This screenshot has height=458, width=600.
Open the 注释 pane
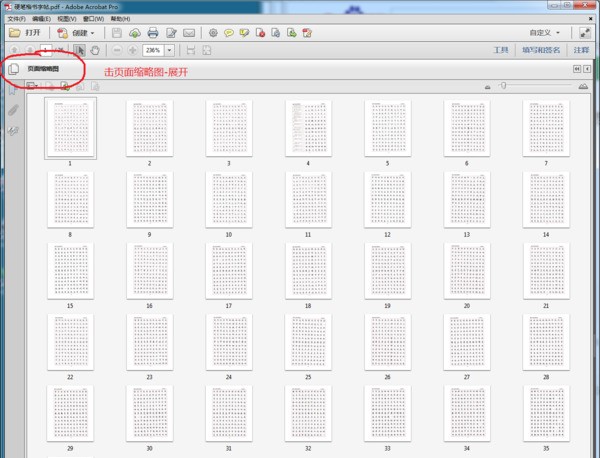point(580,50)
